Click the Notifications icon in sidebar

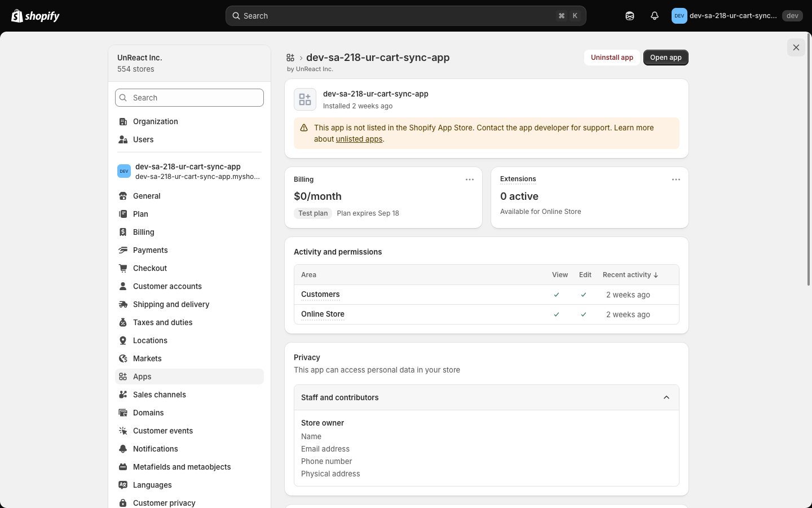123,449
